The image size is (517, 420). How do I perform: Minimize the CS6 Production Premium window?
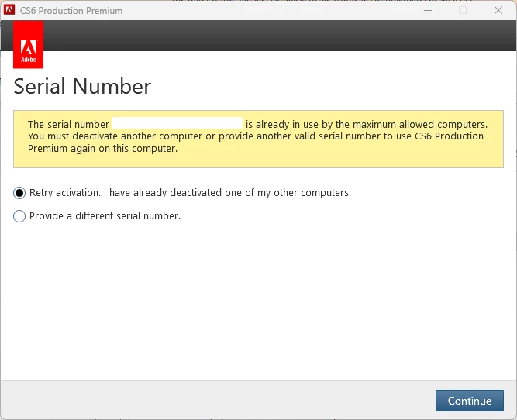coord(428,10)
